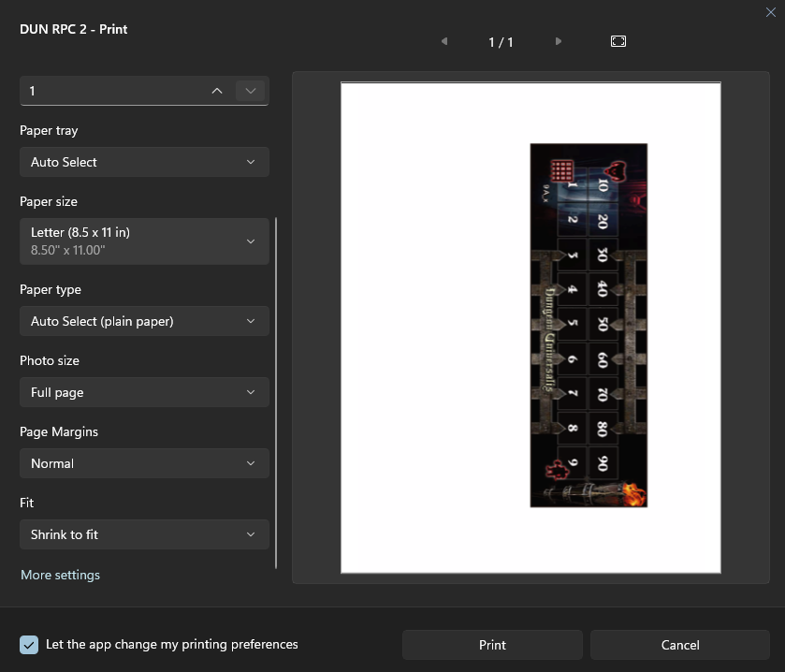Open the Paper tray dropdown
The width and height of the screenshot is (785, 672).
click(x=144, y=162)
